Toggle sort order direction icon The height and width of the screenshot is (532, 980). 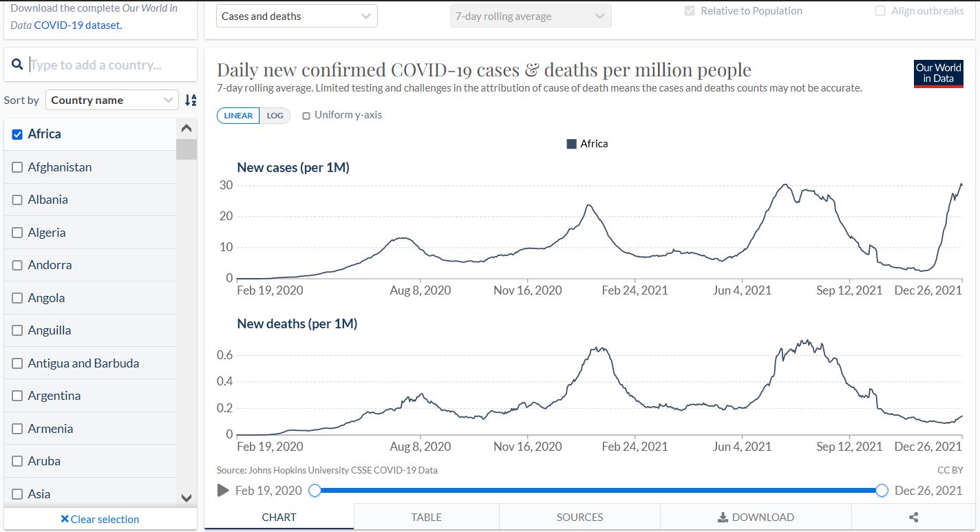pos(191,100)
